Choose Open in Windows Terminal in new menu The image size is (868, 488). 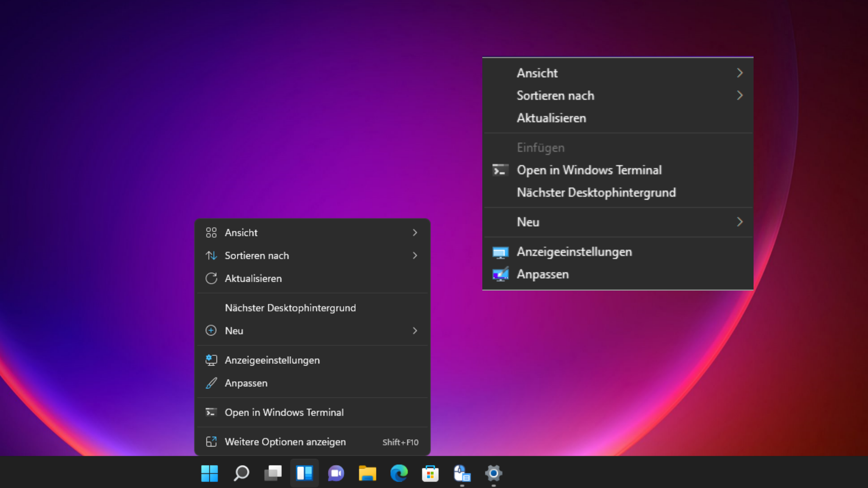point(312,412)
